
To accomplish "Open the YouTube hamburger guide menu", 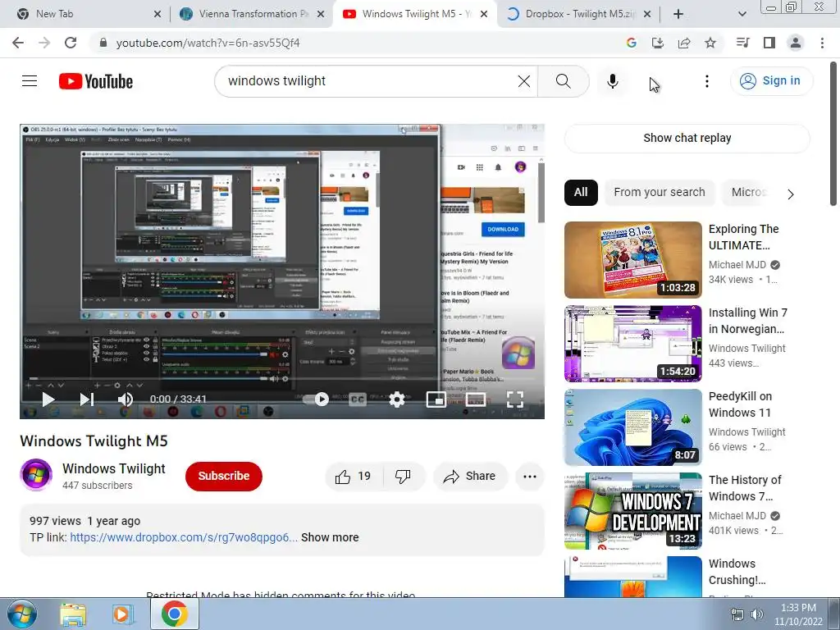I will coord(30,81).
